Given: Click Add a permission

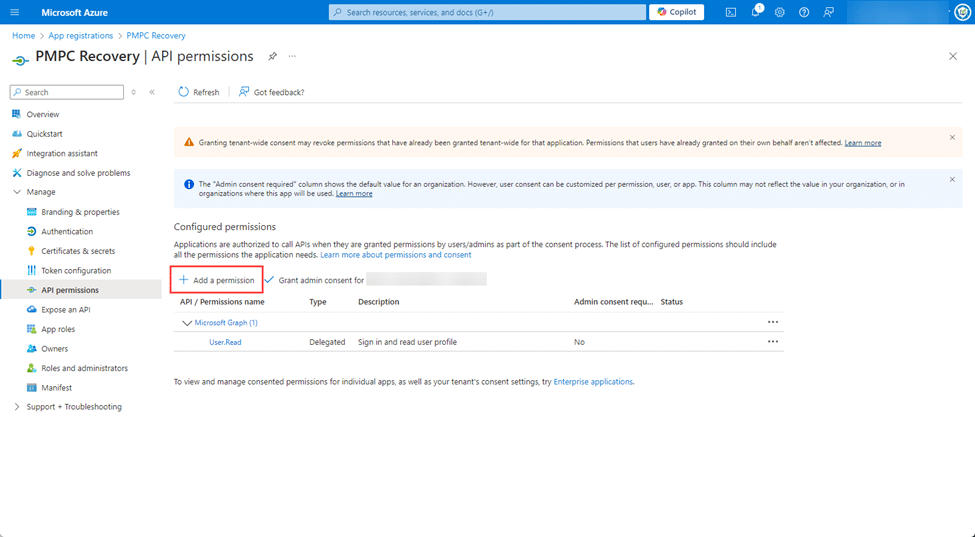Looking at the screenshot, I should coord(217,280).
